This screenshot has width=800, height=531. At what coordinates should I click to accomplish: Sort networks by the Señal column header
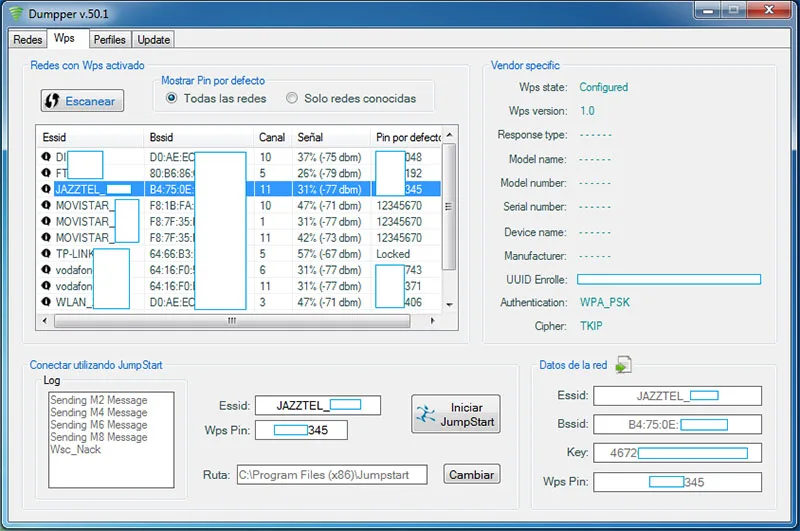point(331,137)
